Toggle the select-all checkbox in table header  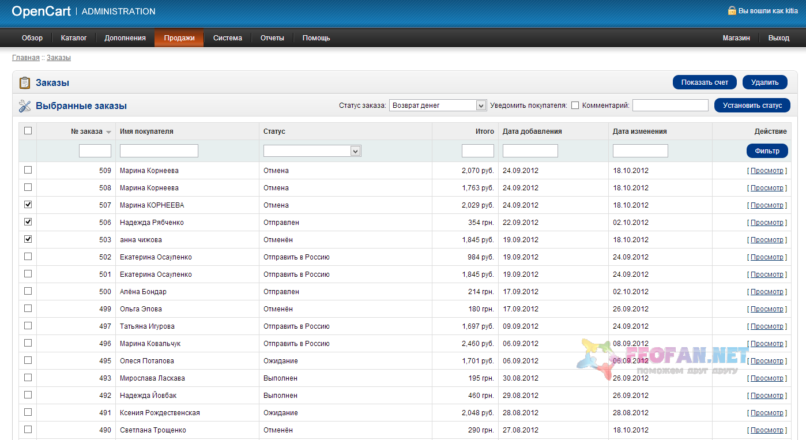[28, 131]
